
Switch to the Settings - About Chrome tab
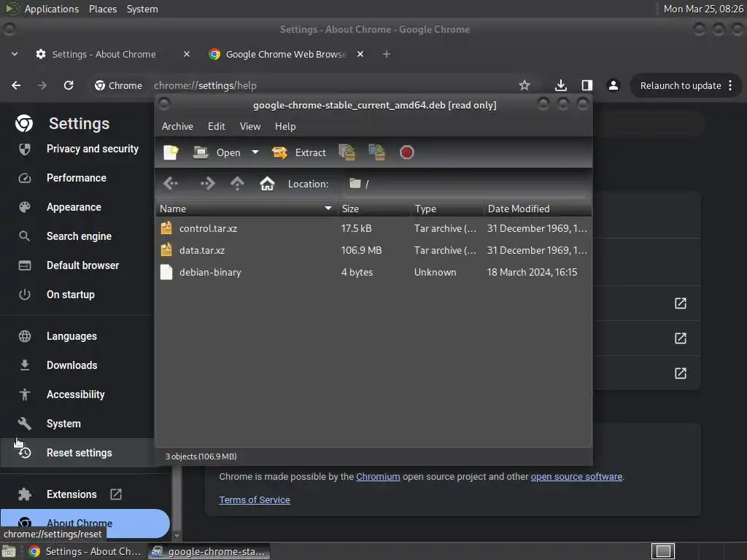point(104,54)
